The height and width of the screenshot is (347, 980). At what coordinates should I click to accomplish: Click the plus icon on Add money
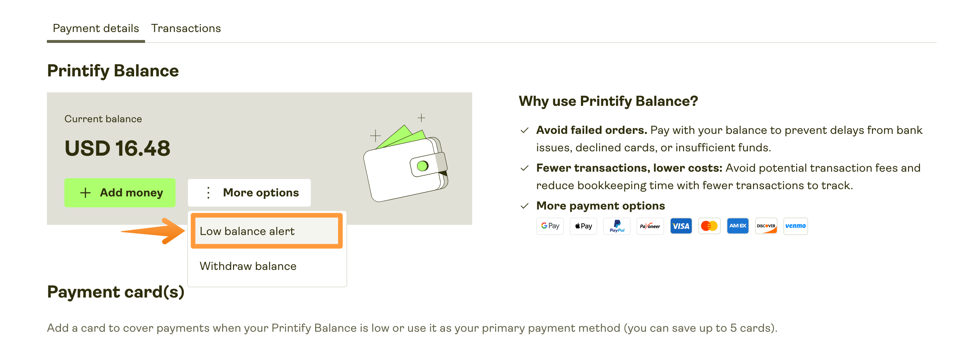(x=85, y=193)
